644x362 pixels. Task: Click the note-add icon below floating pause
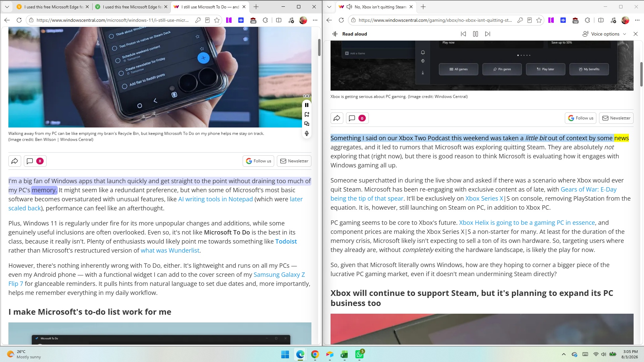pyautogui.click(x=307, y=114)
